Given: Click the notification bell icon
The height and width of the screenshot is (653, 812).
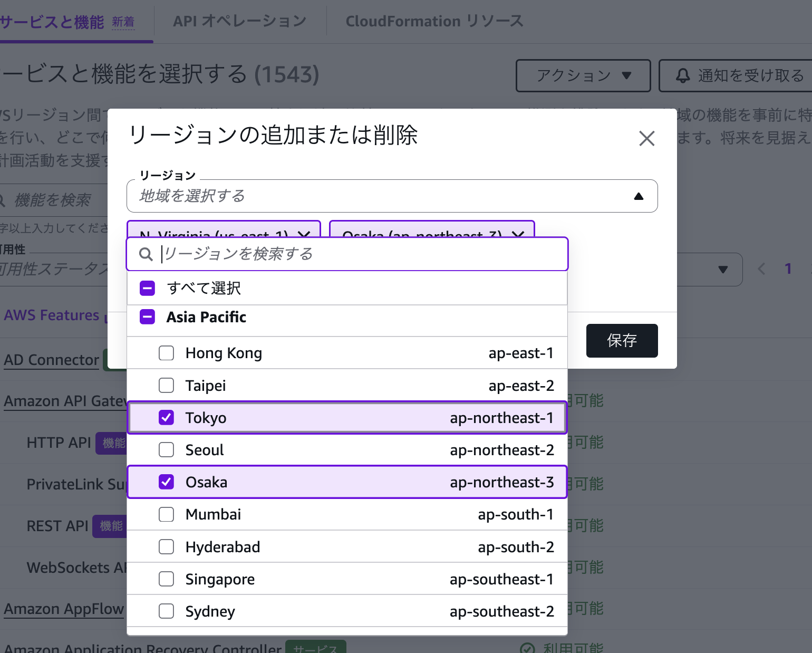Looking at the screenshot, I should pos(683,75).
